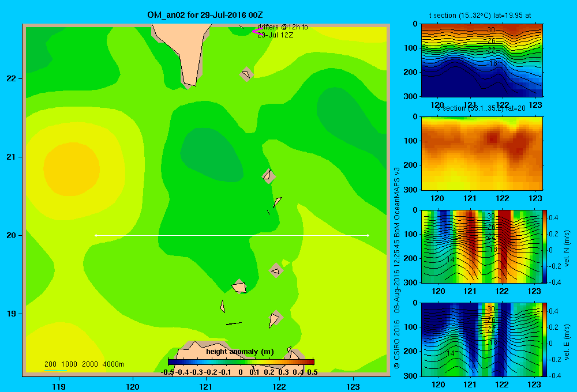Click the "0.5" value on height anomaly scale

[x=312, y=372]
